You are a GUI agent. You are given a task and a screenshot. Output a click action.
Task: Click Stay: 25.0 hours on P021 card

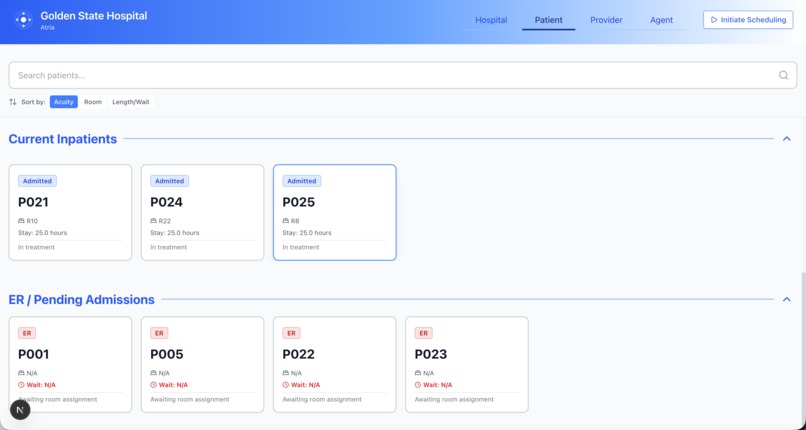coord(43,233)
